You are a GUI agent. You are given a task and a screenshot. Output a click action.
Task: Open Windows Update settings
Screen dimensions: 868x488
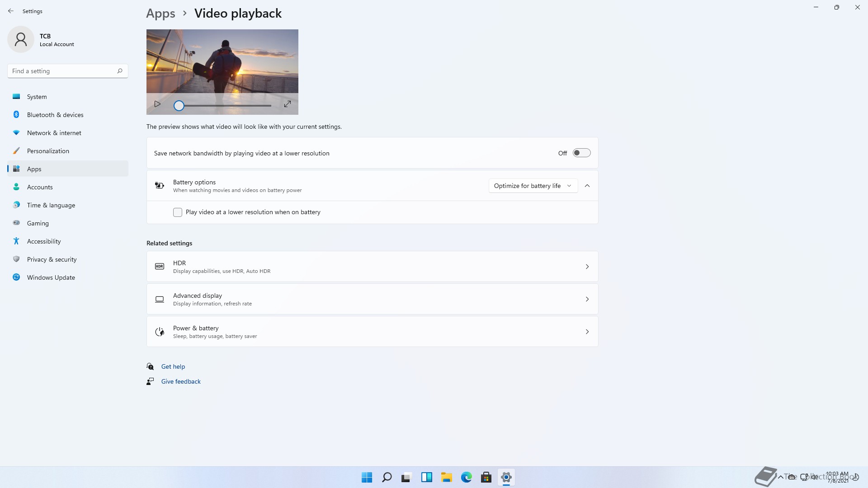(68, 277)
